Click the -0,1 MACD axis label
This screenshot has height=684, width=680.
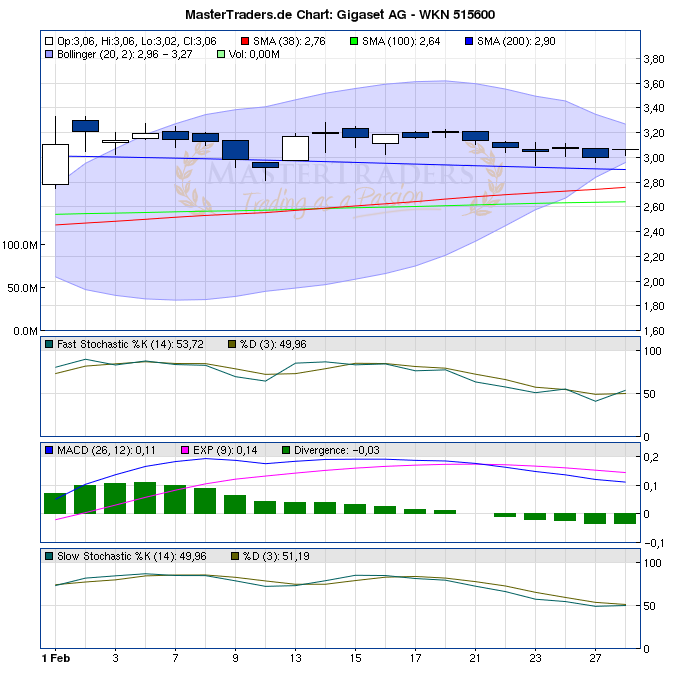coord(654,543)
